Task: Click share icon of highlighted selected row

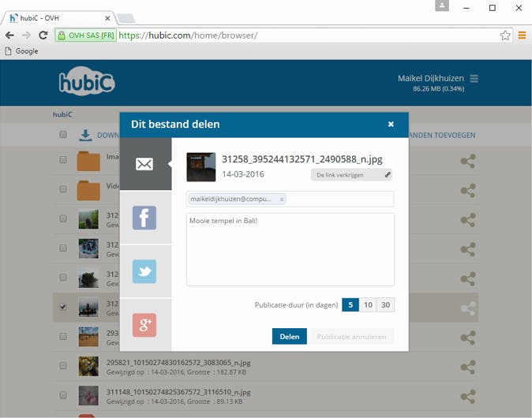Action: (x=468, y=308)
